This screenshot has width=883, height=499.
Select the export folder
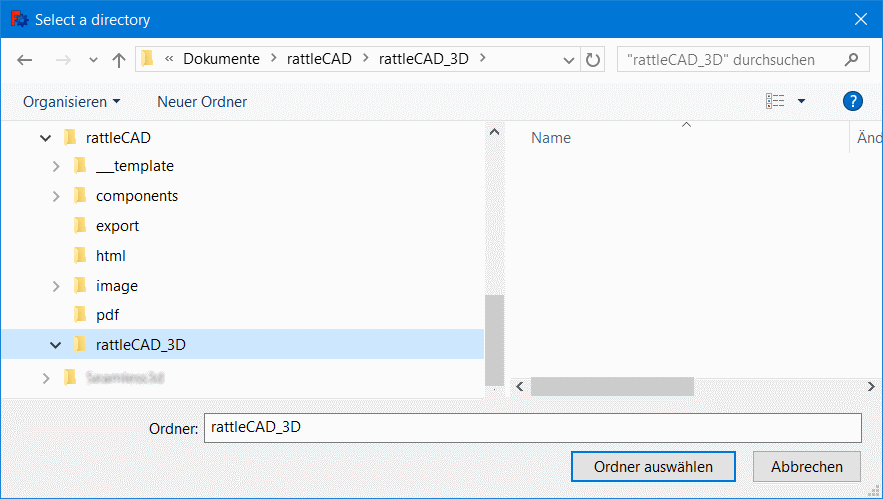click(x=117, y=226)
